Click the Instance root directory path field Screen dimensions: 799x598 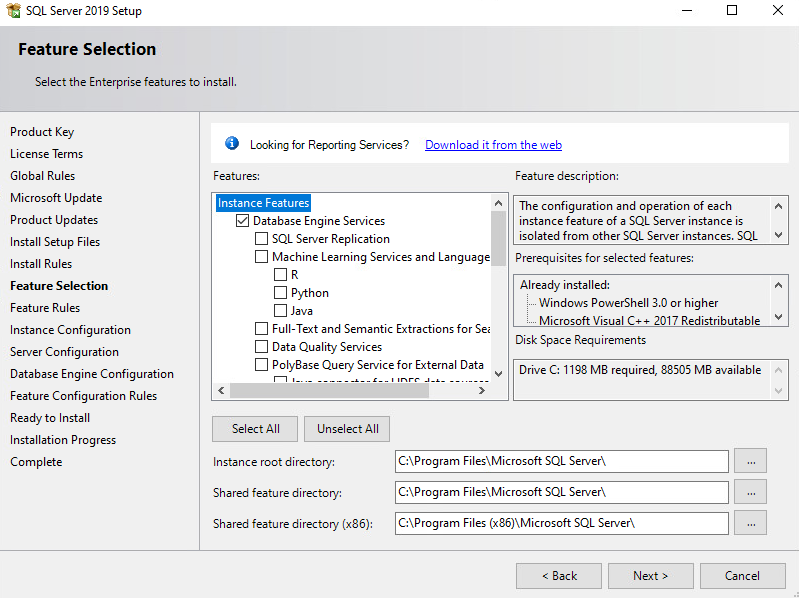[562, 461]
